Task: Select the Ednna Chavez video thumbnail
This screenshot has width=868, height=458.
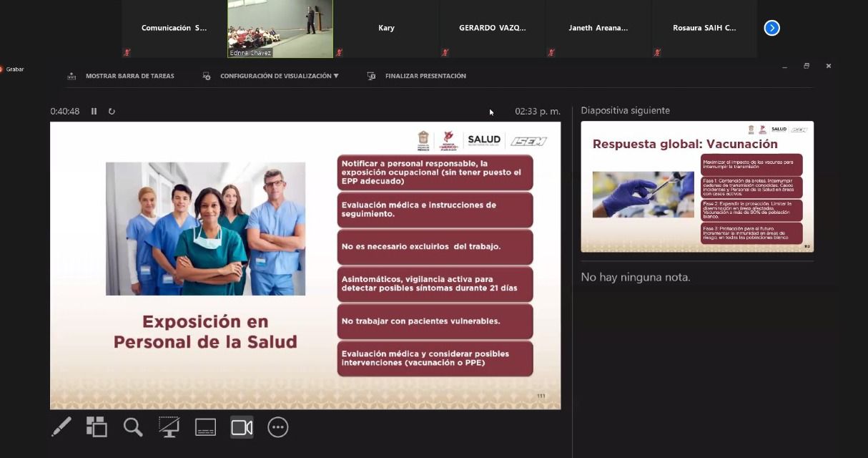Action: [280, 28]
